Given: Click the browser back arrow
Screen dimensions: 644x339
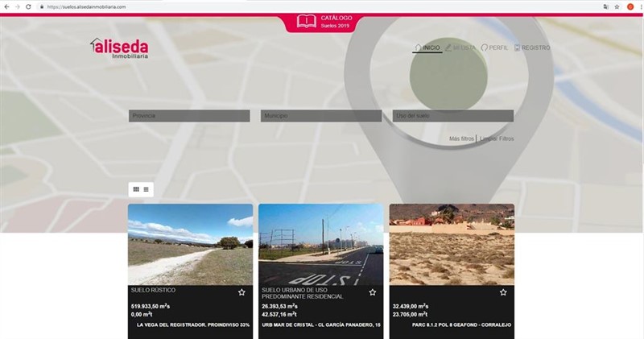Looking at the screenshot, I should tap(6, 6).
